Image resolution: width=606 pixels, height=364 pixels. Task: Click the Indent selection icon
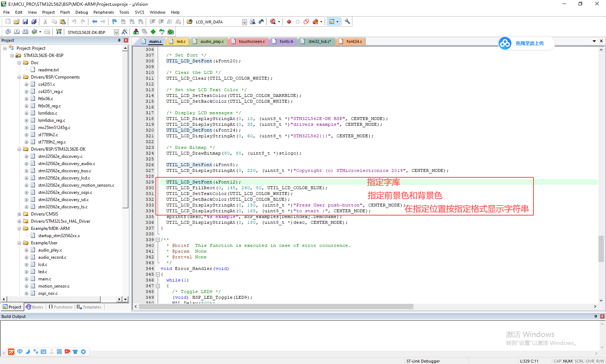coord(152,22)
